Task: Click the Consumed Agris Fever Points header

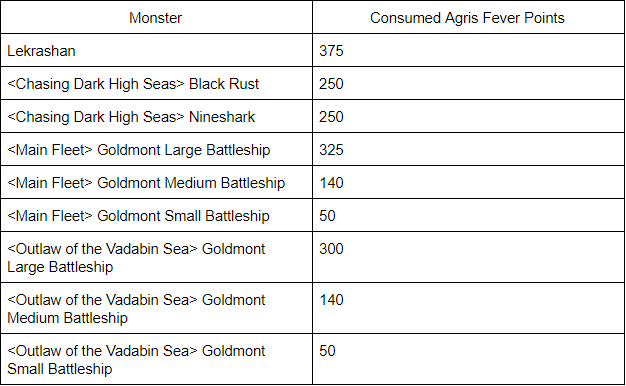Action: (468, 18)
